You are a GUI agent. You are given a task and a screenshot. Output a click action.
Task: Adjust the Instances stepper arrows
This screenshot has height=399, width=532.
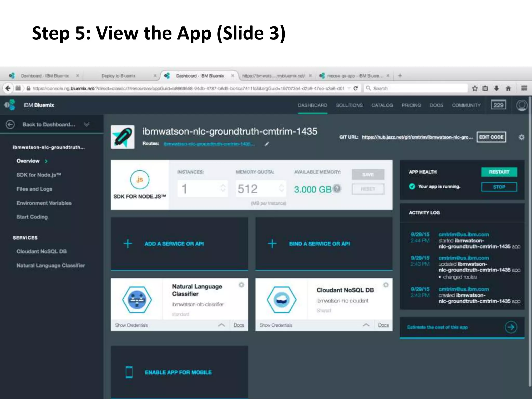(x=223, y=188)
